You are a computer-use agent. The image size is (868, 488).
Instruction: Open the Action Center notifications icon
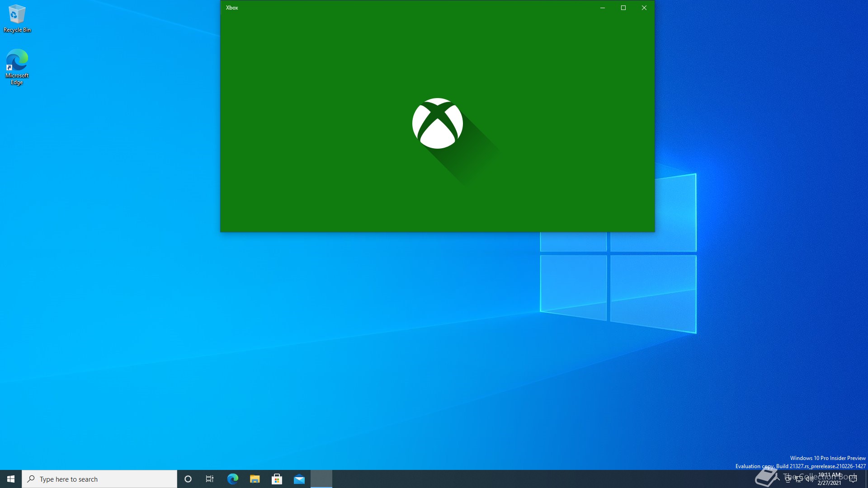tap(853, 479)
